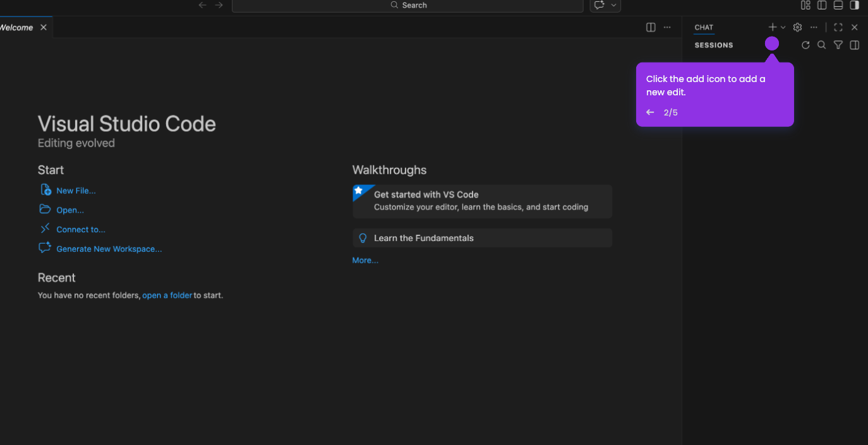Click the remote icon beside Connect to...
868x445 pixels.
45,228
